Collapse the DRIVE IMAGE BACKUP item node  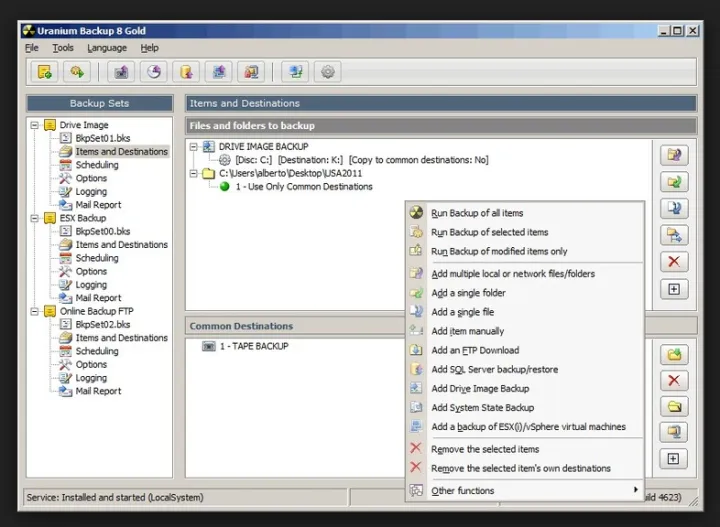194,146
